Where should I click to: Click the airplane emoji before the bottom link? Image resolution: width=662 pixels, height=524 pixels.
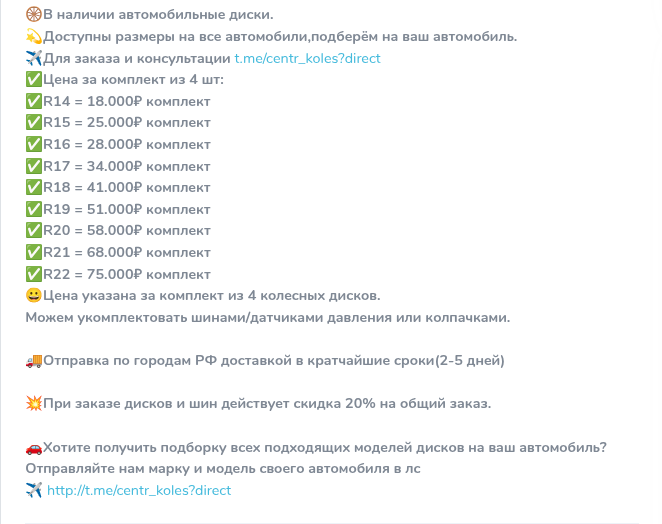[33, 490]
